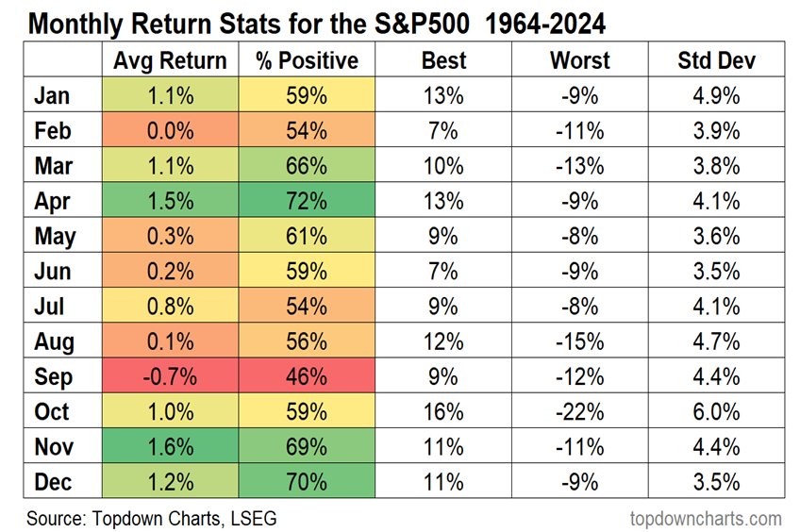Click the topdowncharts.com website link
The image size is (800, 532).
[x=705, y=518]
